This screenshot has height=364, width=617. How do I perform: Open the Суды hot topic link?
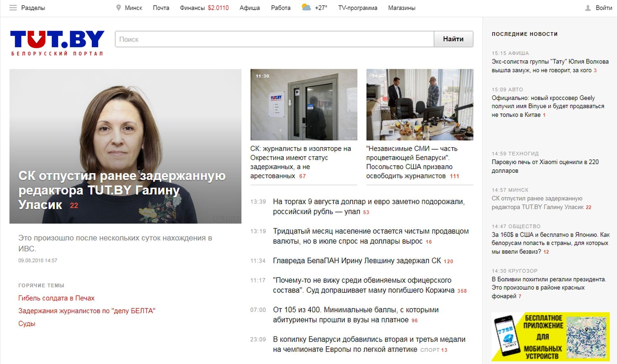27,324
